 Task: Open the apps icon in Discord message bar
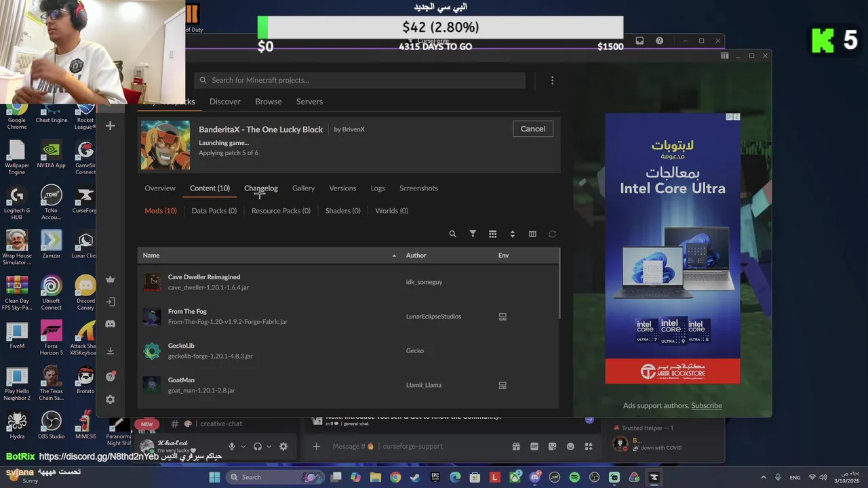click(x=589, y=446)
